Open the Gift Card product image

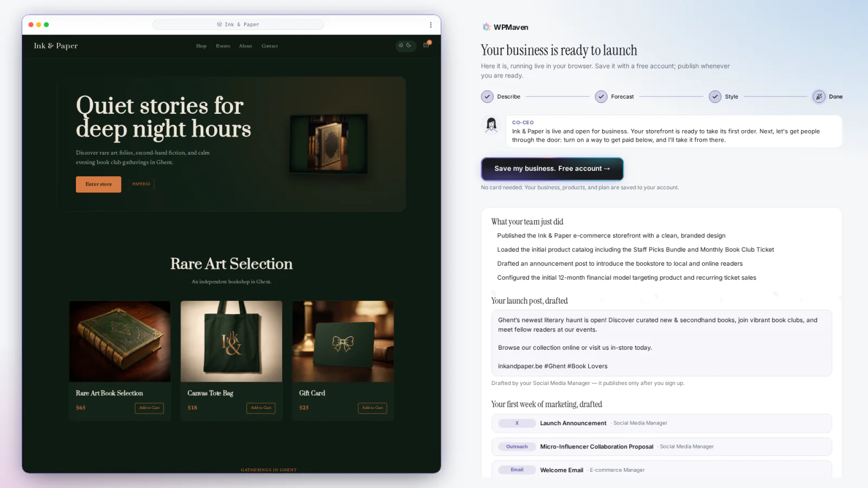pyautogui.click(x=343, y=342)
